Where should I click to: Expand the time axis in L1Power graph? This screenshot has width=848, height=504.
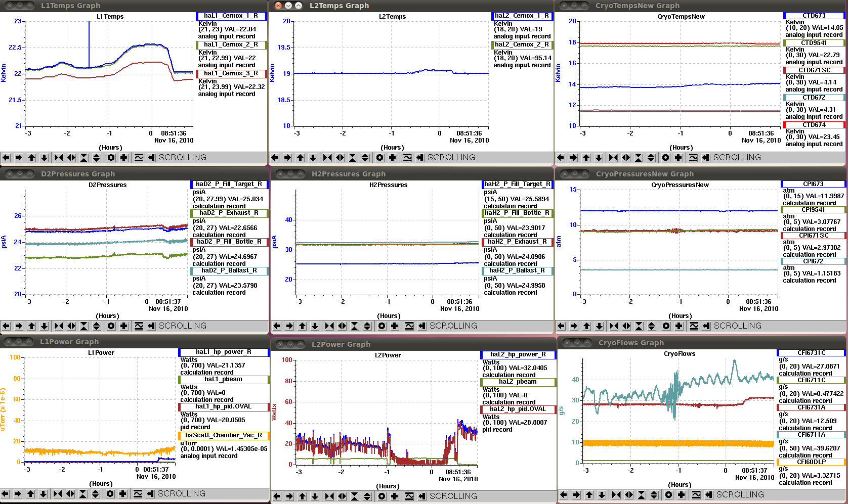(x=70, y=494)
